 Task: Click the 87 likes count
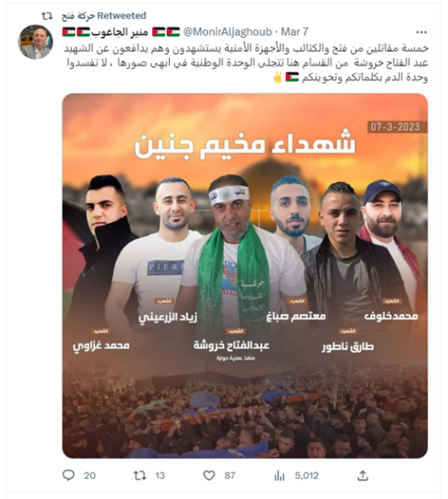(230, 475)
